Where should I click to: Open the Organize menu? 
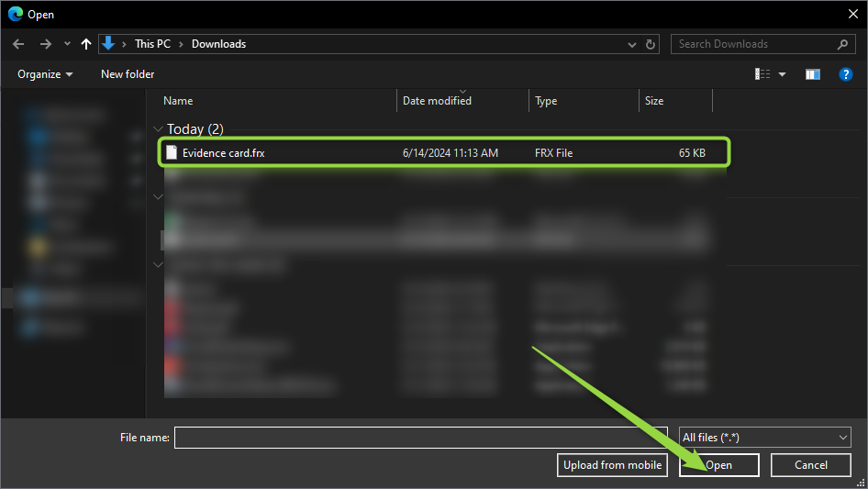(x=44, y=74)
